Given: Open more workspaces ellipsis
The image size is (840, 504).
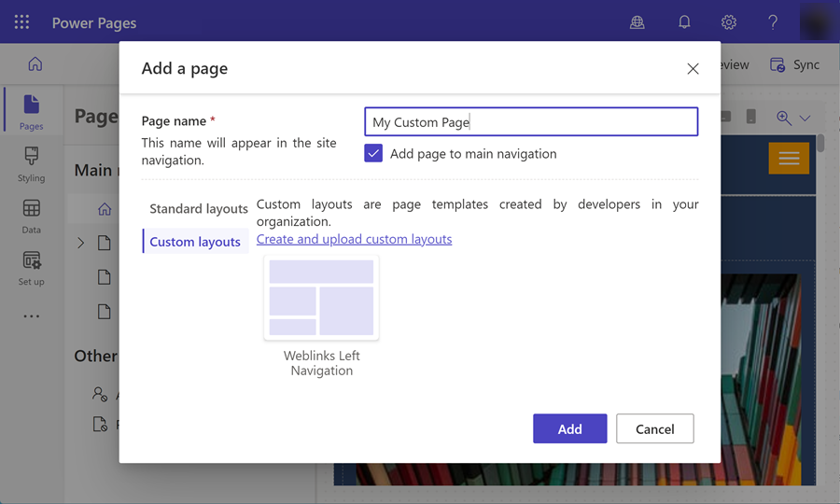Looking at the screenshot, I should [31, 316].
